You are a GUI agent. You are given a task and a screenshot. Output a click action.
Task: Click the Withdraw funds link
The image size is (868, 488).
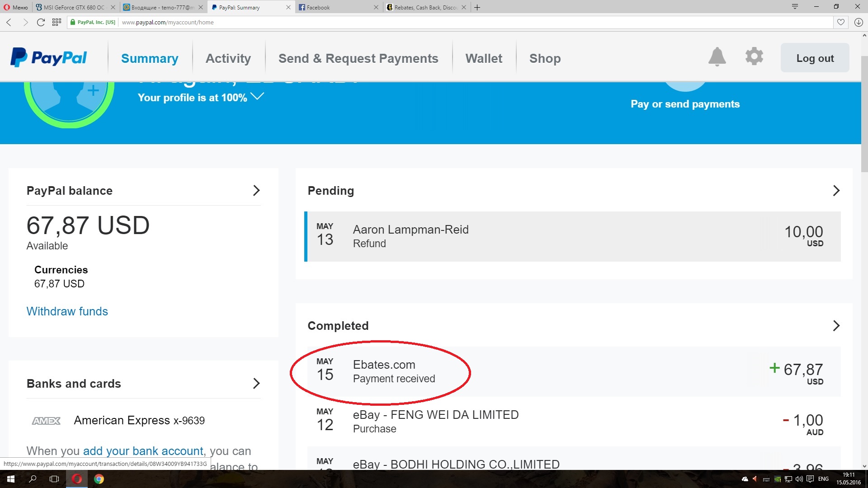point(67,311)
